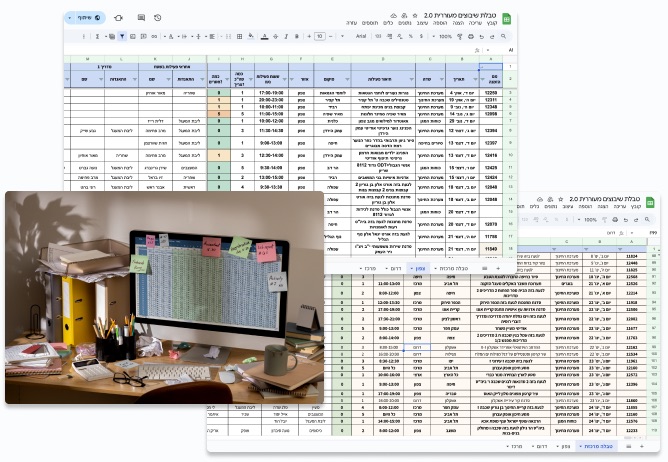Click the borders icon in the top window toolbar
This screenshot has height=462, width=668.
click(239, 37)
